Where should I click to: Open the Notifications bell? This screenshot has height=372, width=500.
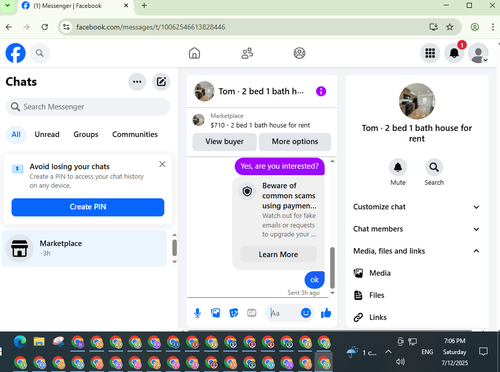point(454,53)
